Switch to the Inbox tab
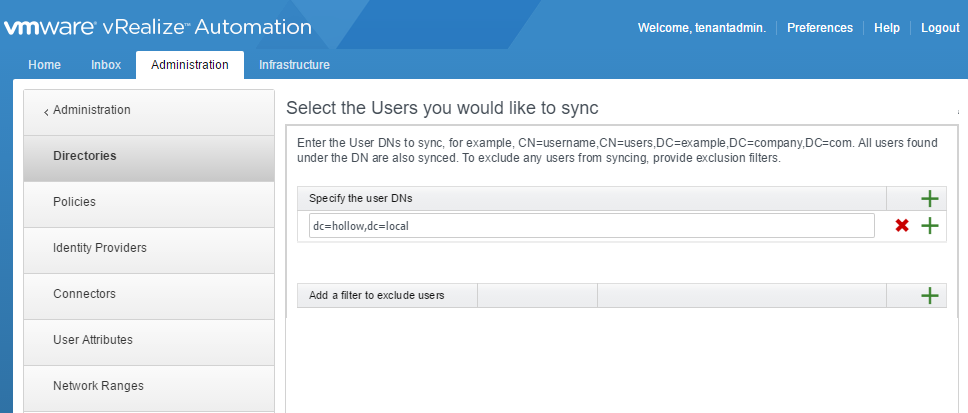The image size is (968, 413). [x=106, y=65]
